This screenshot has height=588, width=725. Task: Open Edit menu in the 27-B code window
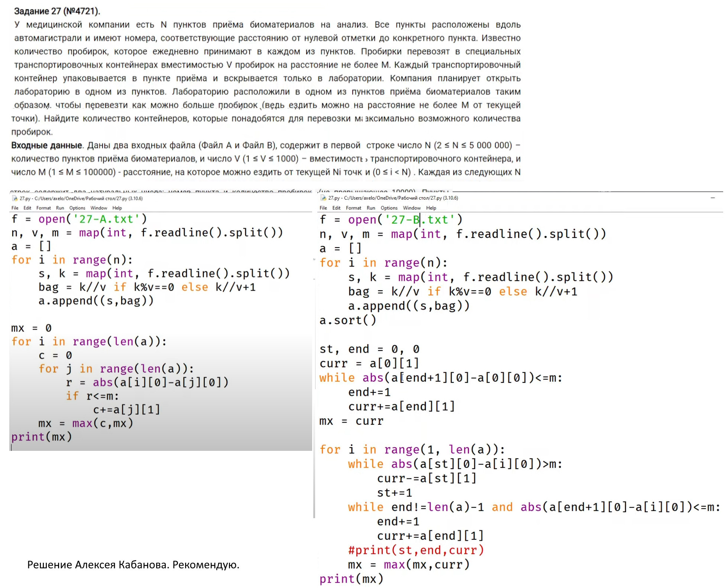coord(336,208)
